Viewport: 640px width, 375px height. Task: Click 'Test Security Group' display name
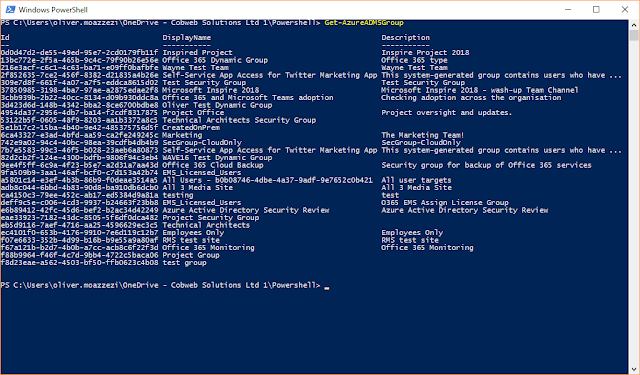point(204,82)
